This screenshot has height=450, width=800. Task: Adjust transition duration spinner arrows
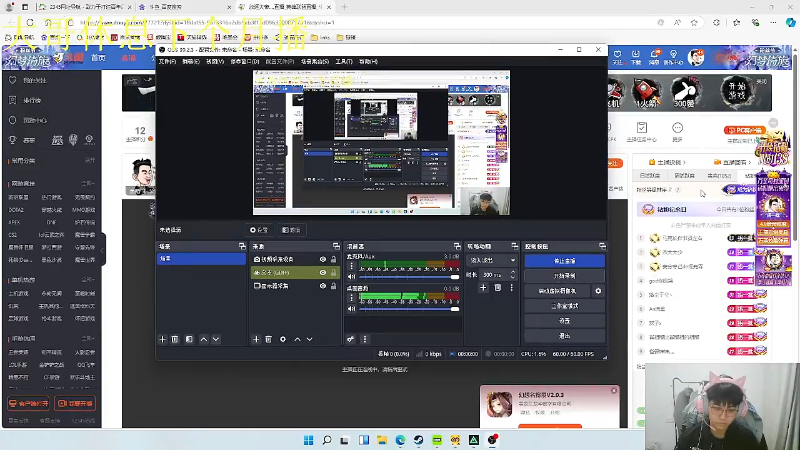(x=513, y=274)
